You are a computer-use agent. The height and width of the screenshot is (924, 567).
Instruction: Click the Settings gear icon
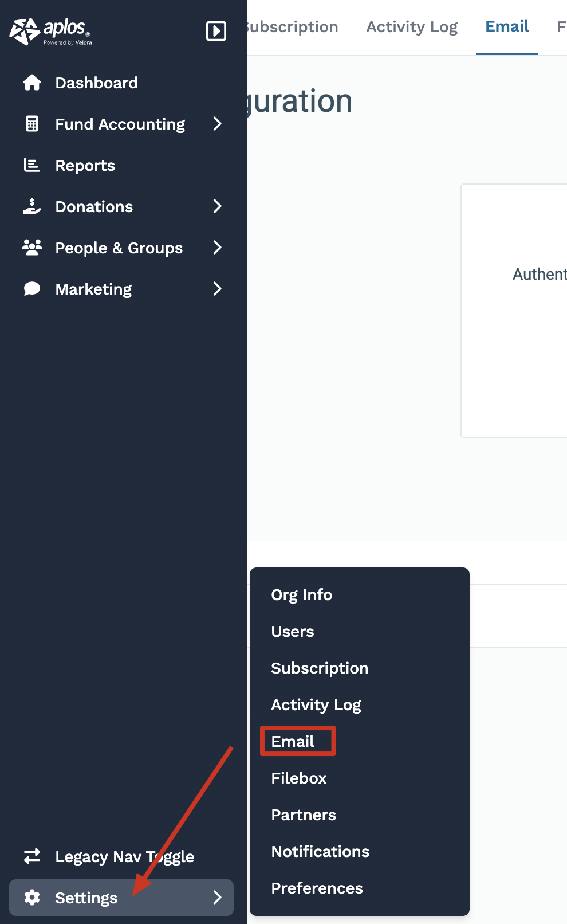(32, 898)
